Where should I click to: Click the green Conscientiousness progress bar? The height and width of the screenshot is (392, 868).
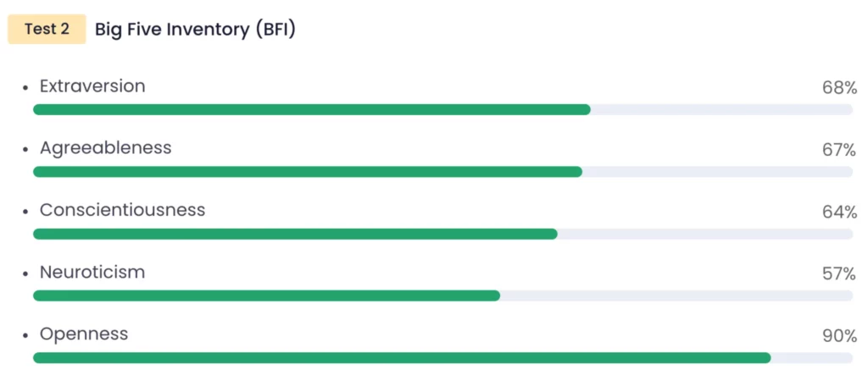[x=295, y=234]
